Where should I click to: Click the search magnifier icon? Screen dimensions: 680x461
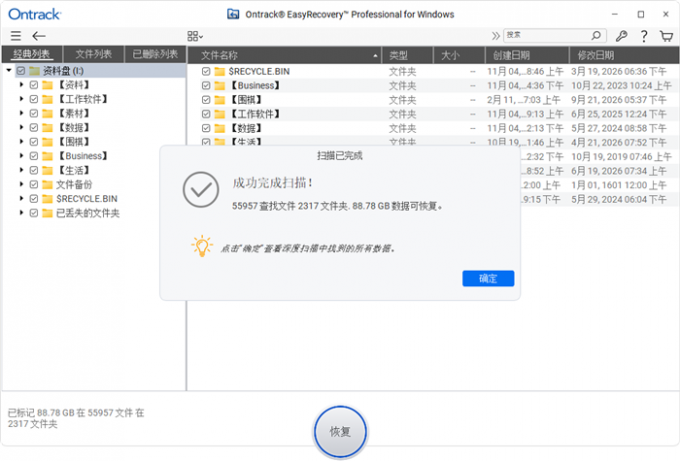[596, 35]
